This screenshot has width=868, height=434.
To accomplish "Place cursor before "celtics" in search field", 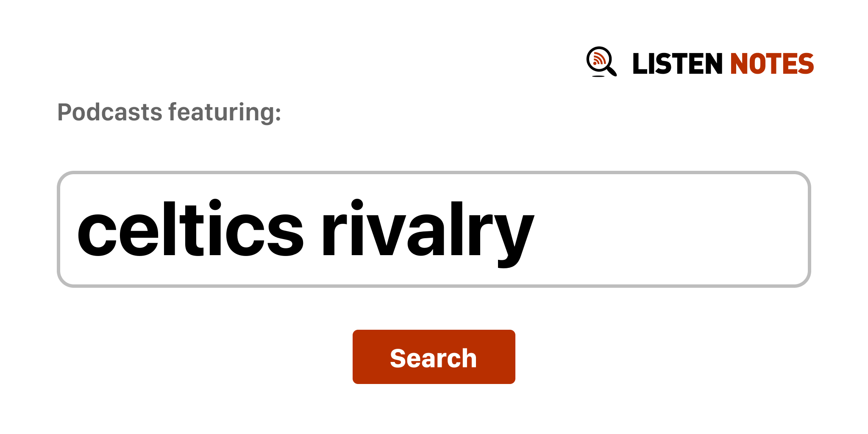I will point(76,229).
